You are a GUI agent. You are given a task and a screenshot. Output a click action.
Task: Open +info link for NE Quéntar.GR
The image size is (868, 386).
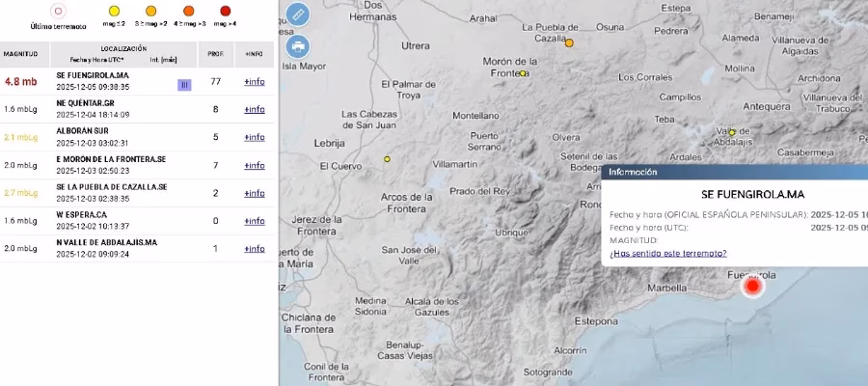pos(254,109)
